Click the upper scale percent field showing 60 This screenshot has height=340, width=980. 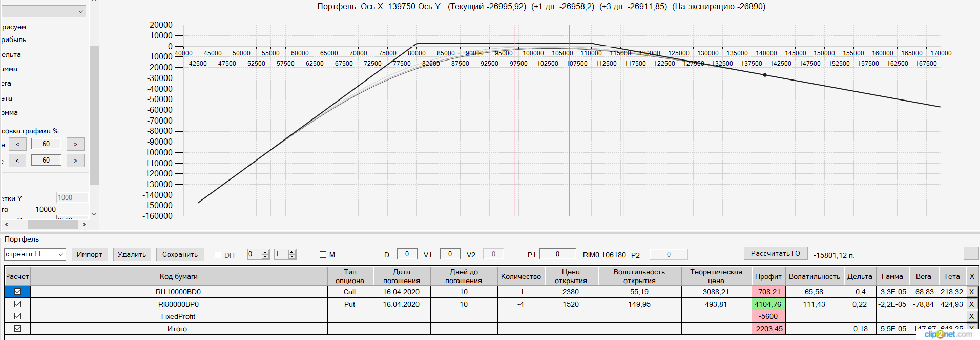(x=46, y=144)
